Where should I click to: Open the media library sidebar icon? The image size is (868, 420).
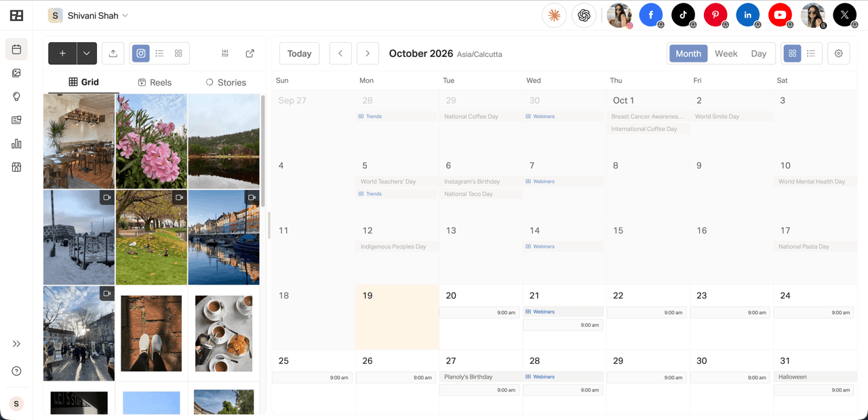pos(16,73)
